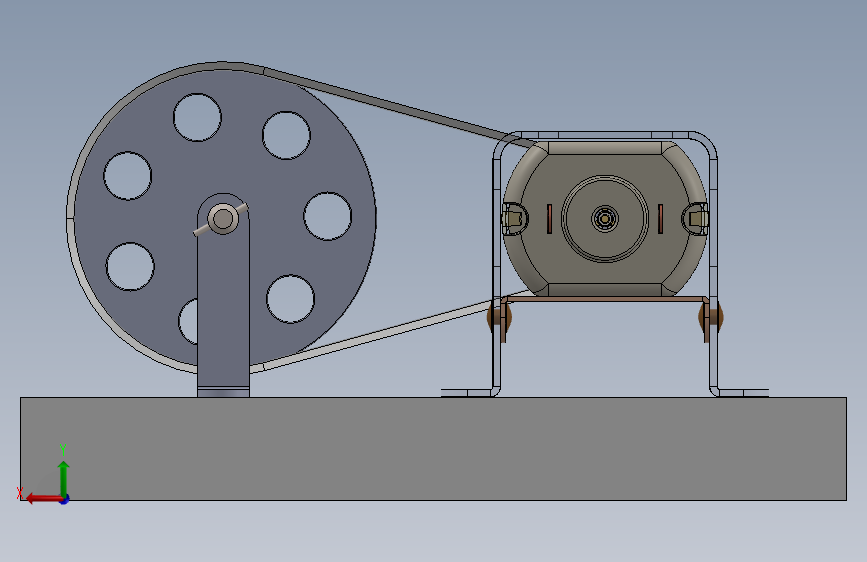This screenshot has width=867, height=562.
Task: Select the electric motor body
Action: tap(605, 218)
